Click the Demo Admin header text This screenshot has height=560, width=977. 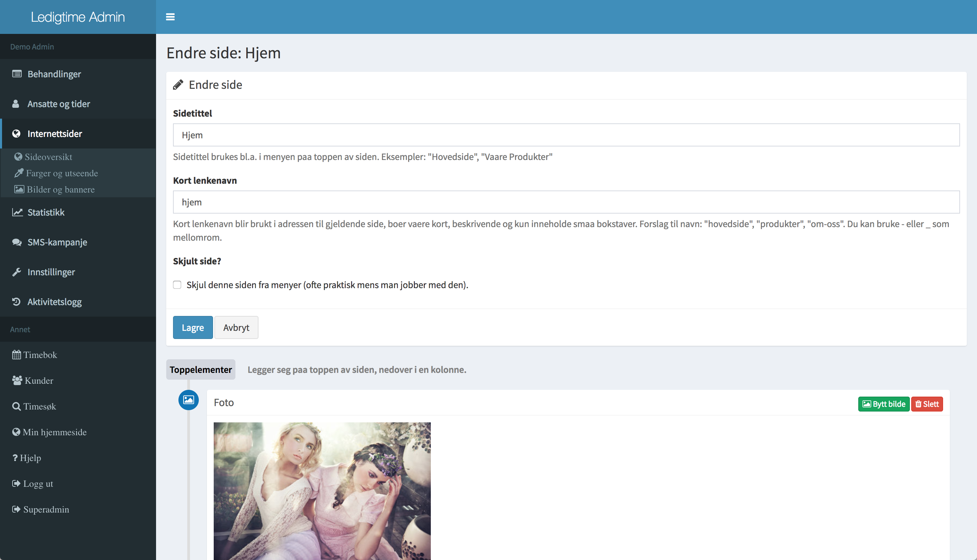pyautogui.click(x=32, y=46)
